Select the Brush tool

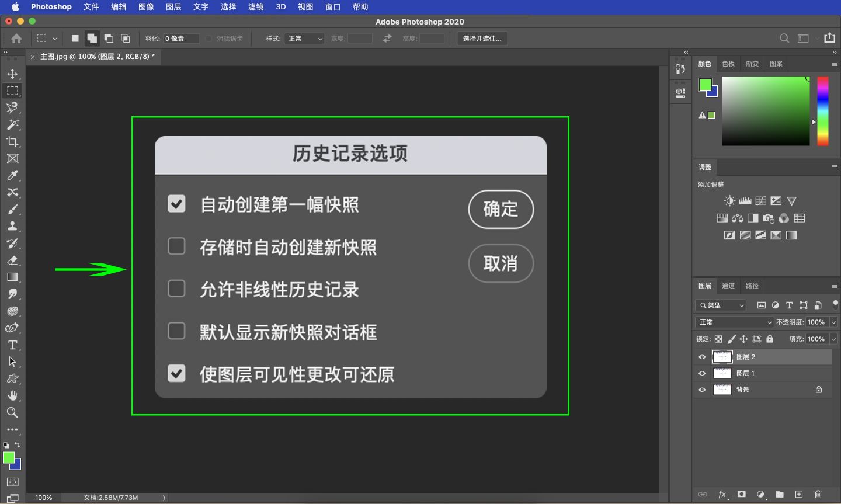[12, 209]
